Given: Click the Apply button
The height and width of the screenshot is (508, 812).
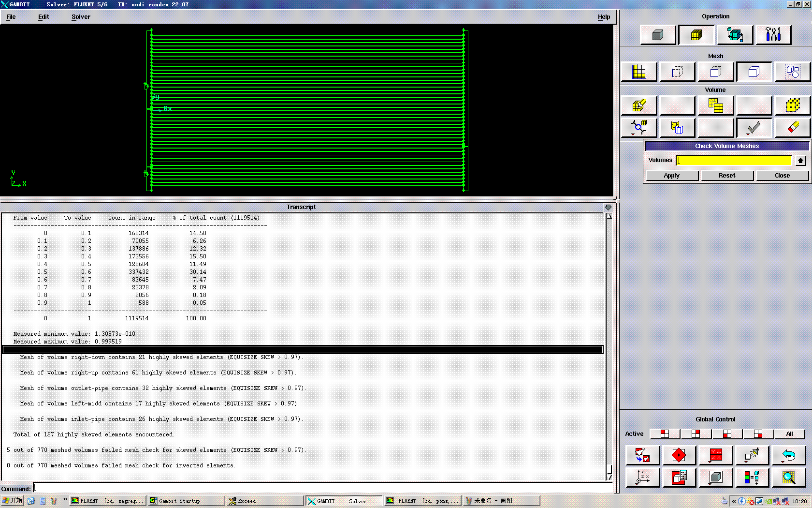Looking at the screenshot, I should pyautogui.click(x=671, y=176).
